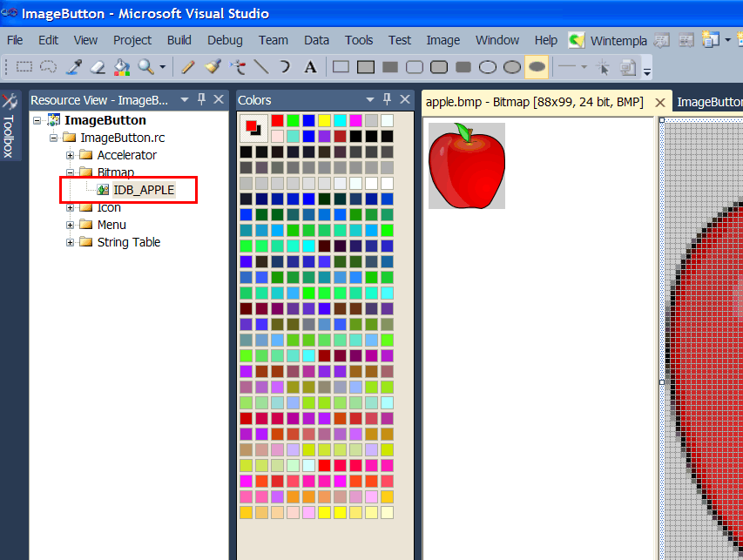Click the Wintempla green icon in menu bar
The image size is (743, 560).
click(577, 40)
